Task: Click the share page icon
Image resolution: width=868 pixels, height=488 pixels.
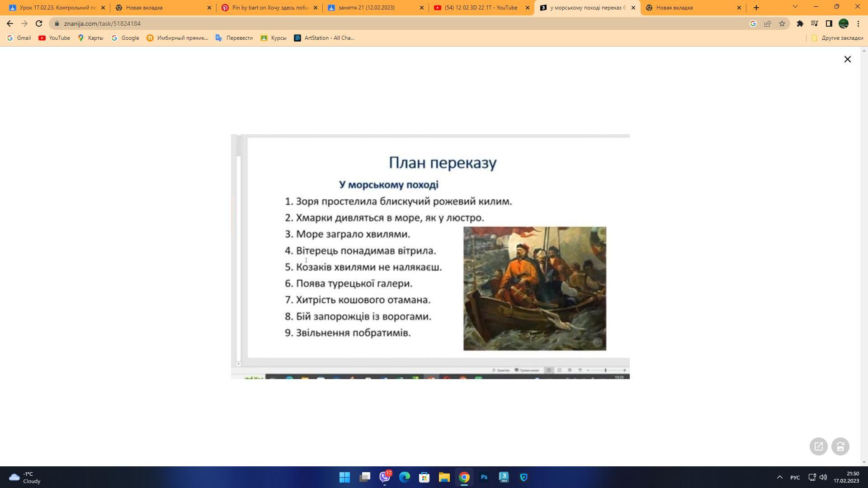Action: click(767, 23)
